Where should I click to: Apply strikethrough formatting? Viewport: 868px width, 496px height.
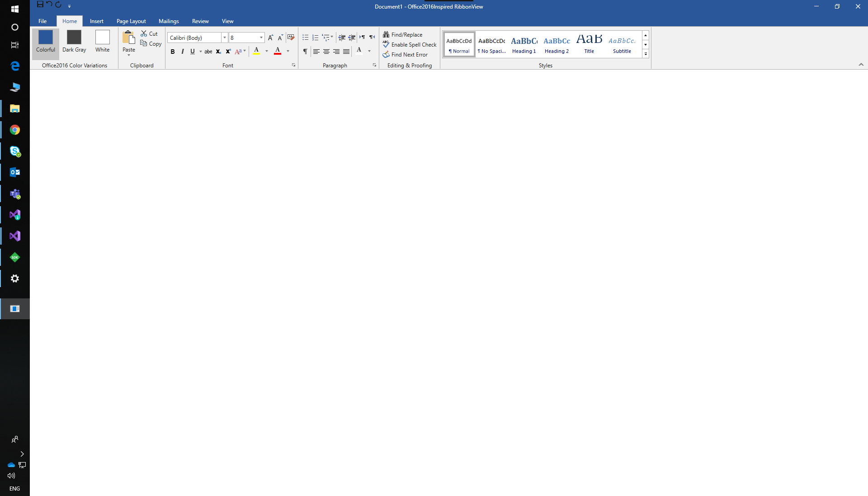click(208, 52)
